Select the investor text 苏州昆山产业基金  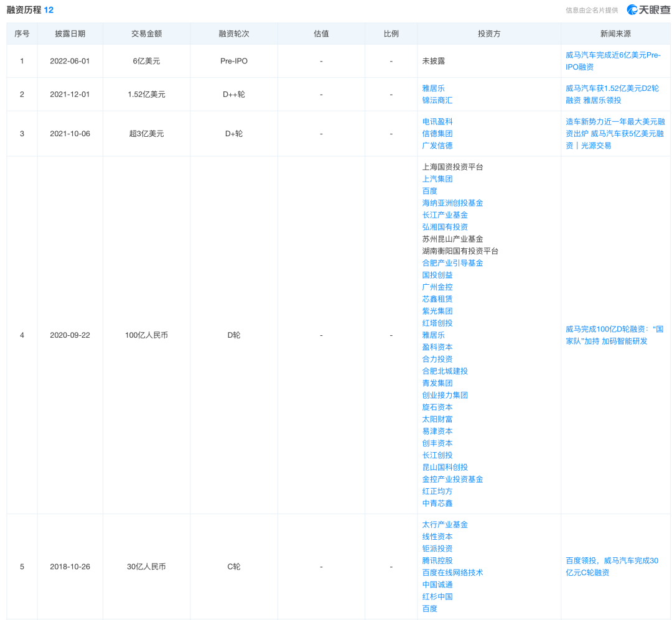[452, 239]
